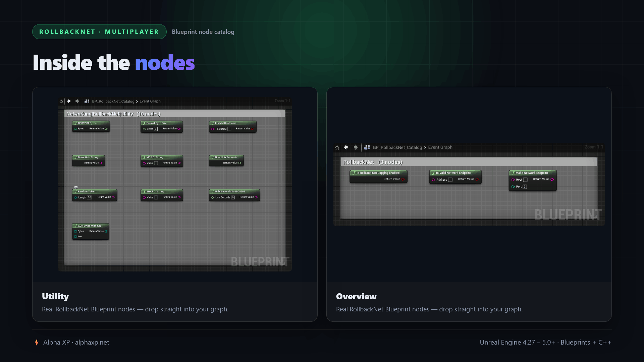Click the Return Value pin of the Make Guid String node

tap(101, 163)
